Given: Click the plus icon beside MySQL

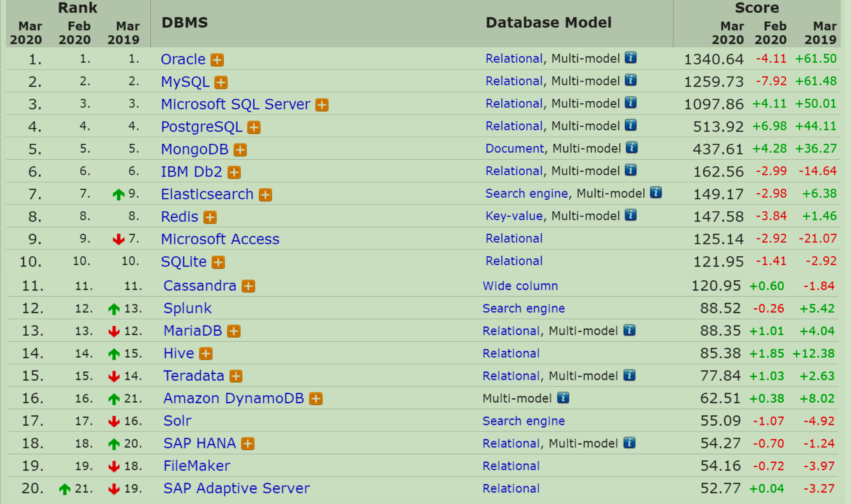Looking at the screenshot, I should [221, 82].
